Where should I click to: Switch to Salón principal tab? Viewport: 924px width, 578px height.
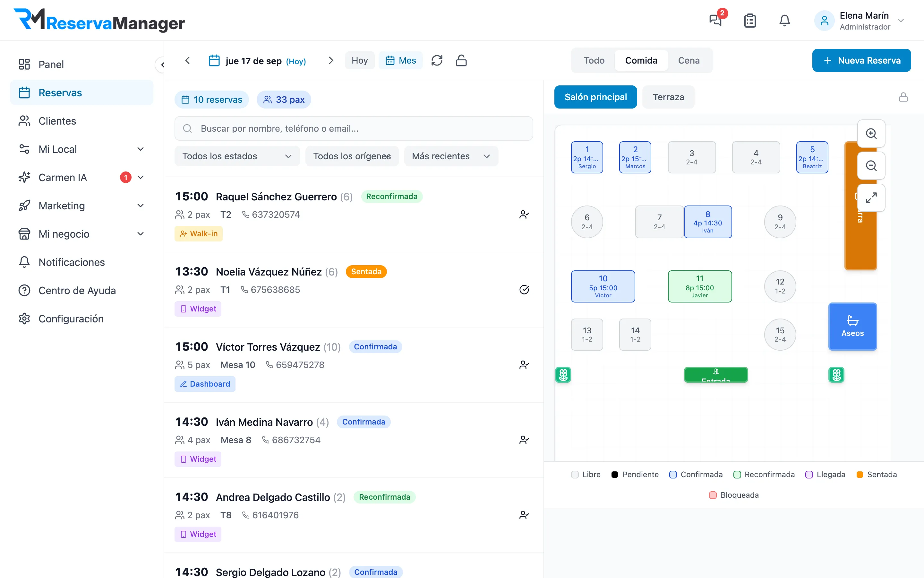pos(596,97)
